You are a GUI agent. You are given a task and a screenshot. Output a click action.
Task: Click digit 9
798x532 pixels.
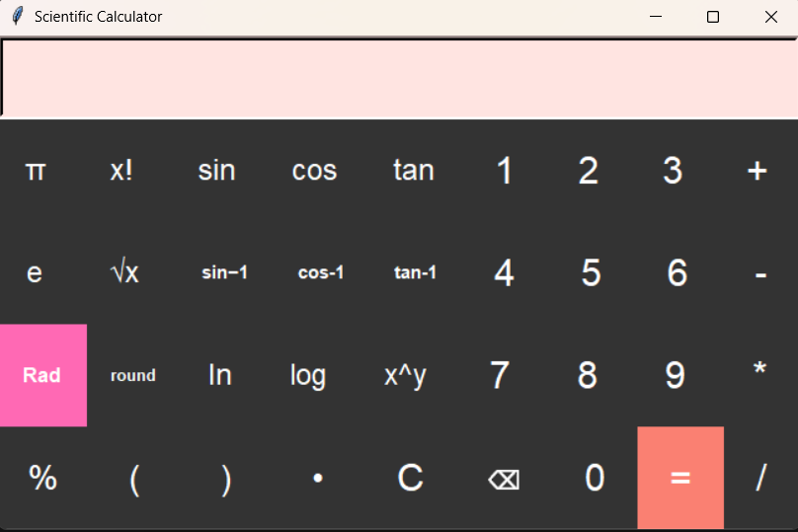pyautogui.click(x=676, y=375)
